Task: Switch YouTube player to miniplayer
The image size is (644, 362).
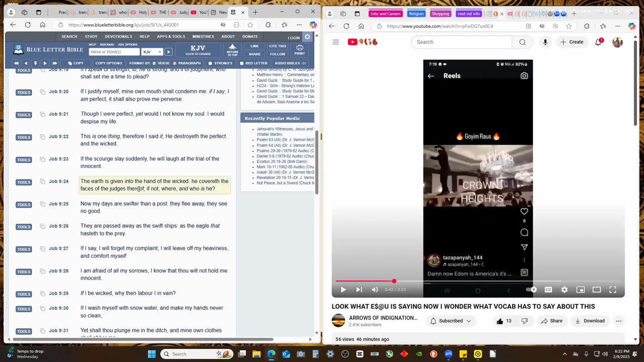Action: [581, 290]
